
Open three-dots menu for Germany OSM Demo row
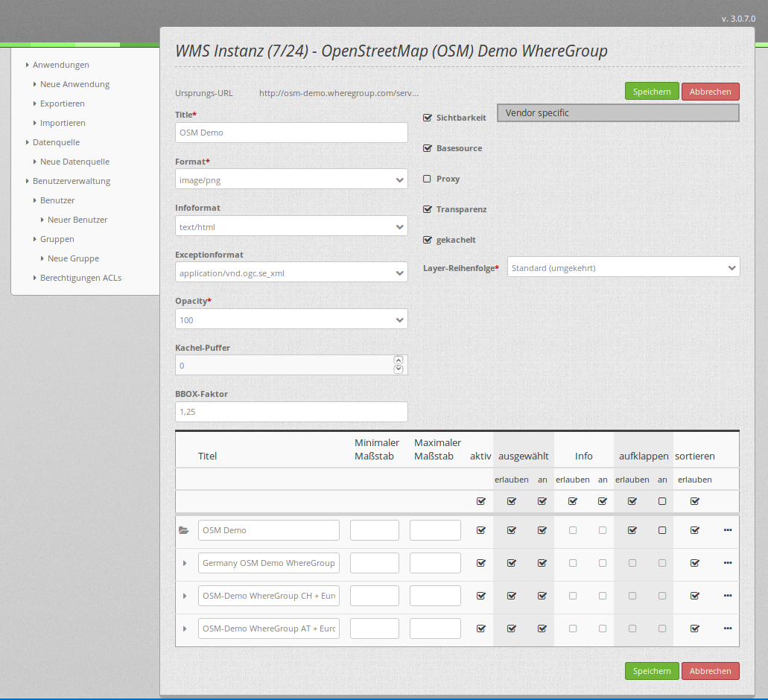point(727,563)
